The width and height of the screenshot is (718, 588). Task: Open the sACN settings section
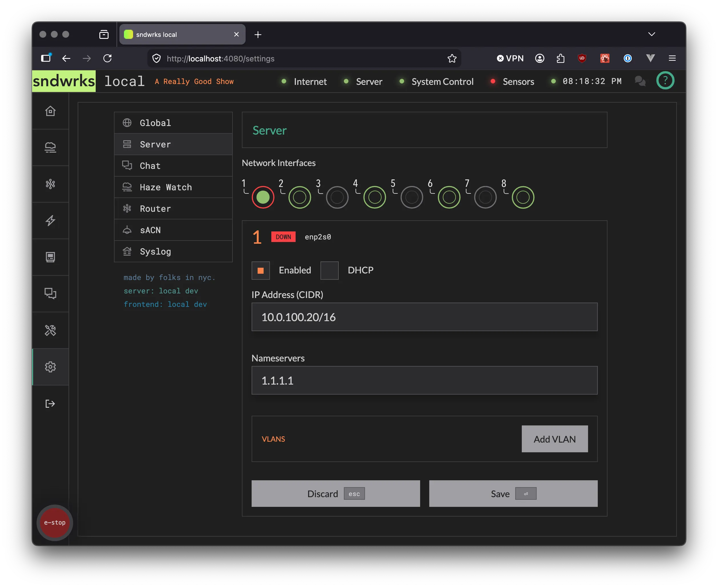[x=173, y=230]
